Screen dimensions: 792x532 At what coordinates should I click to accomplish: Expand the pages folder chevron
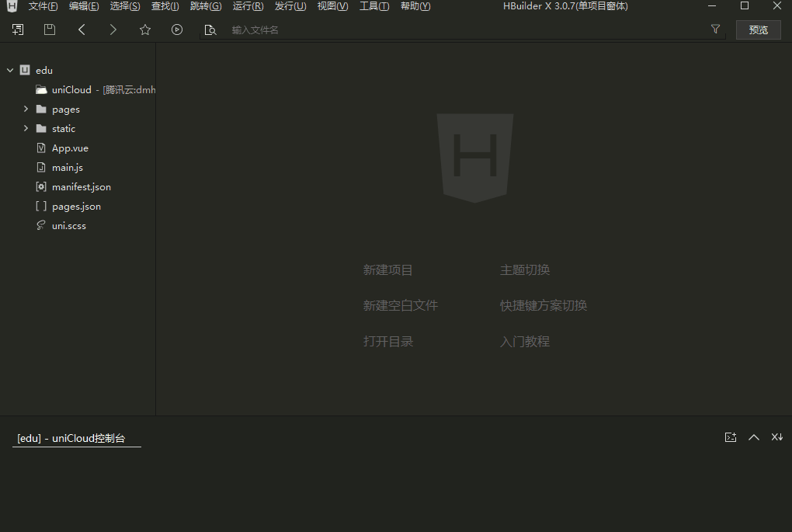coord(26,109)
